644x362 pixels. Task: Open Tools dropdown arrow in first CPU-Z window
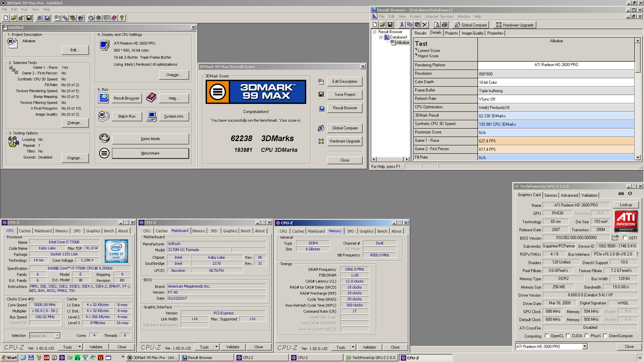click(x=79, y=347)
